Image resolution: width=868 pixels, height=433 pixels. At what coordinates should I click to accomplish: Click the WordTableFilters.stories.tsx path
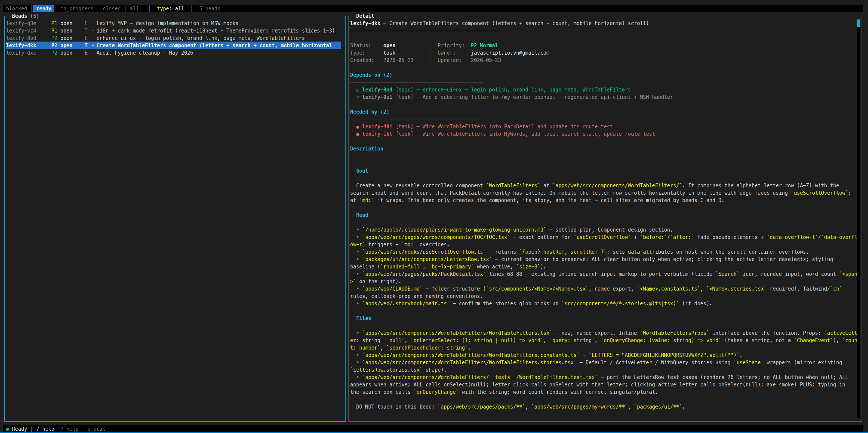coord(469,363)
